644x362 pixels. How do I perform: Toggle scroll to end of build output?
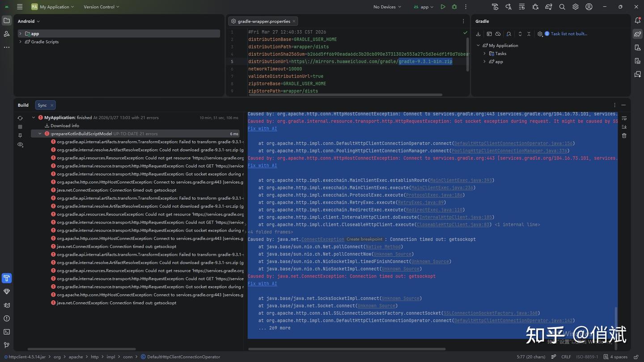pos(624,127)
